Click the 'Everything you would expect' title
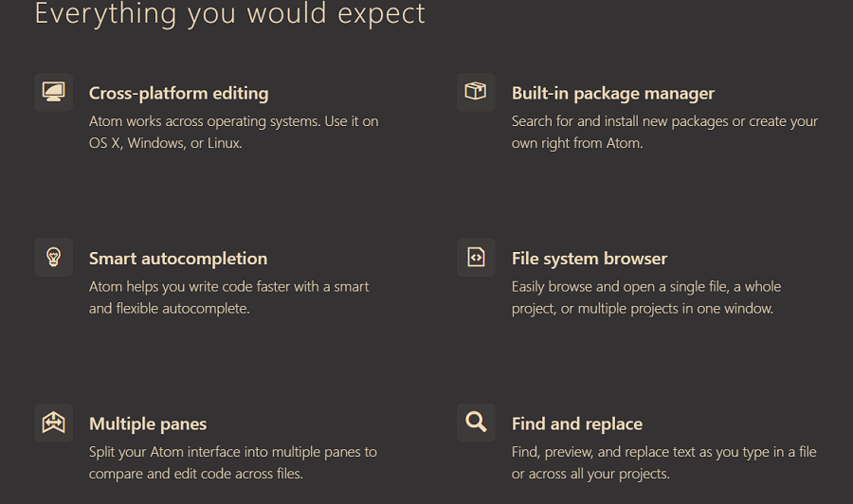Viewport: 853px width, 504px height. coord(229,13)
